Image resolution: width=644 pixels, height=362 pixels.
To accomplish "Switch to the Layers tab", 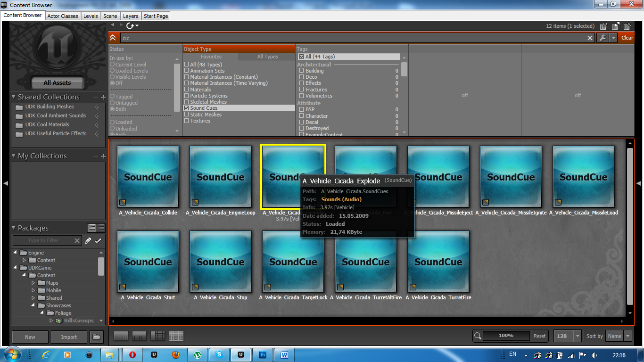I will pyautogui.click(x=131, y=16).
